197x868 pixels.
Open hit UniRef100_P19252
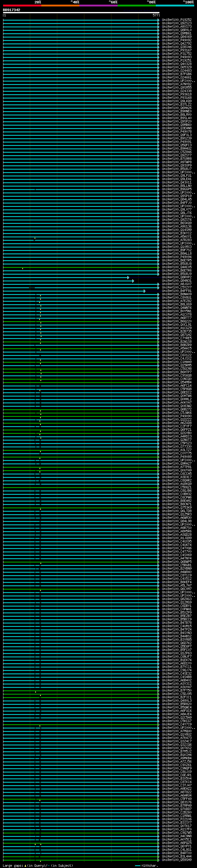(176, 20)
